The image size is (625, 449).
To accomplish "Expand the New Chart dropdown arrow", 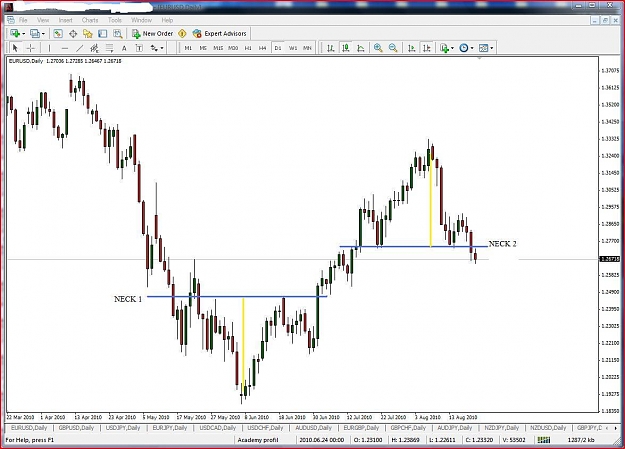I will pyautogui.click(x=24, y=34).
